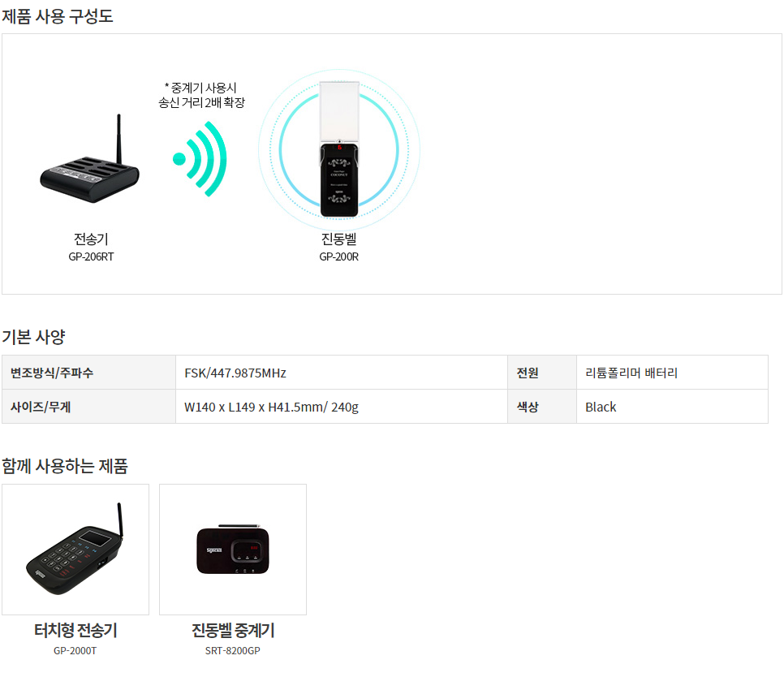The image size is (784, 677).
Task: Click the 진동벨 중계기 product title
Action: (233, 630)
